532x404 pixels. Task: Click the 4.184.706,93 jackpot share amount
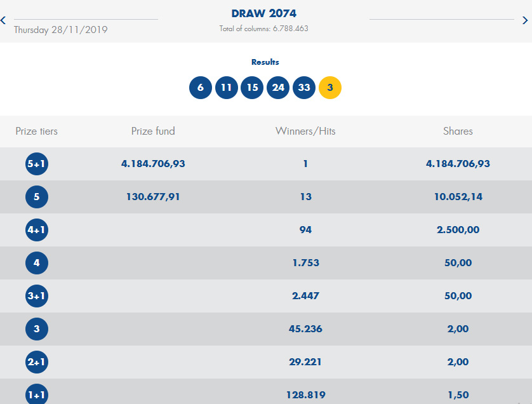[458, 164]
